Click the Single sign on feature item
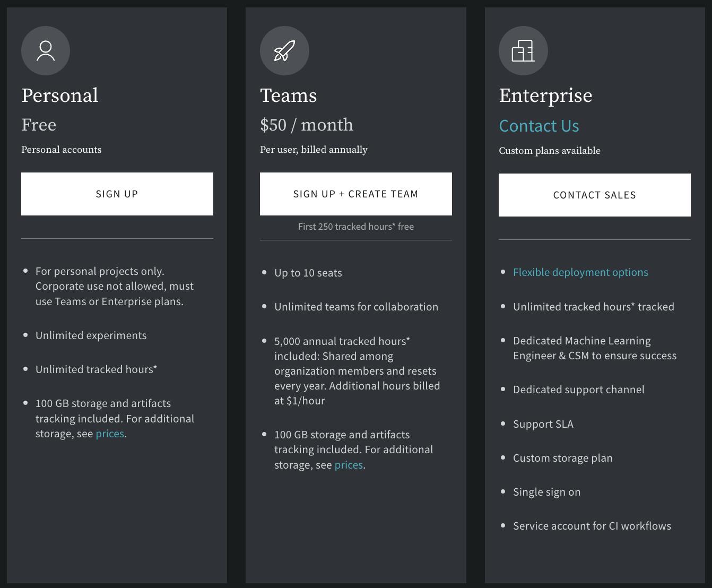This screenshot has height=588, width=712. tap(546, 492)
